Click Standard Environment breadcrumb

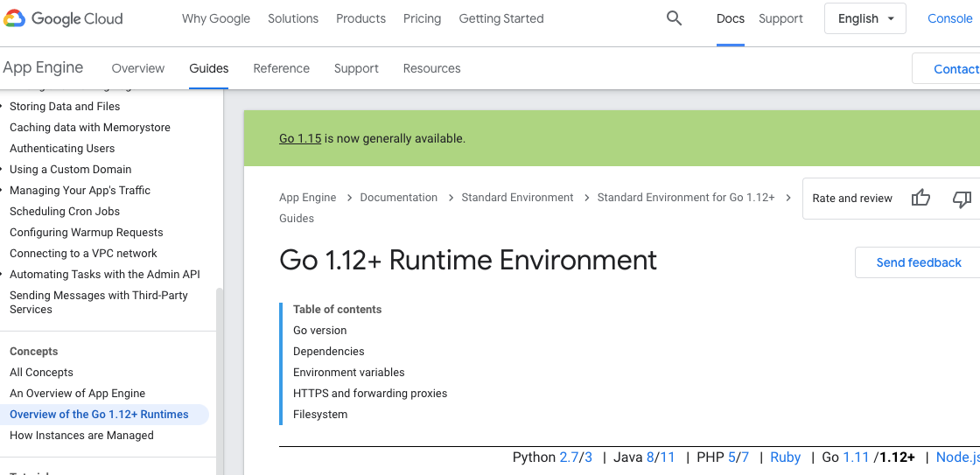click(x=517, y=198)
